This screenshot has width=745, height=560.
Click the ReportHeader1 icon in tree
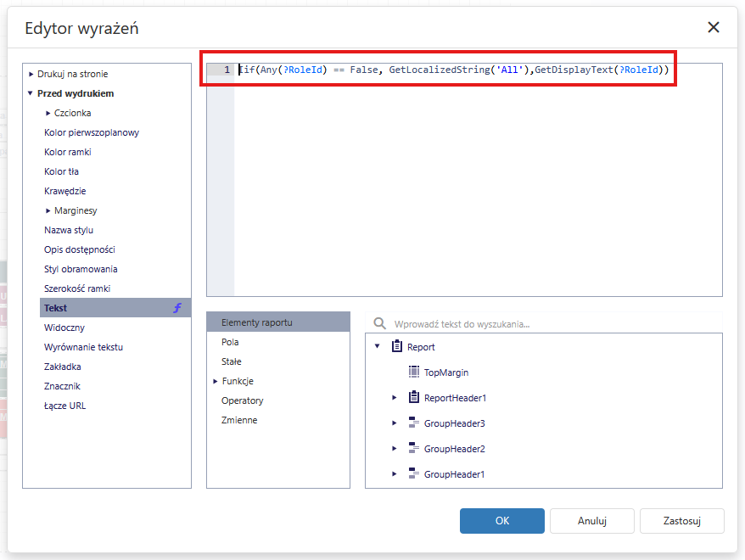pyautogui.click(x=414, y=397)
